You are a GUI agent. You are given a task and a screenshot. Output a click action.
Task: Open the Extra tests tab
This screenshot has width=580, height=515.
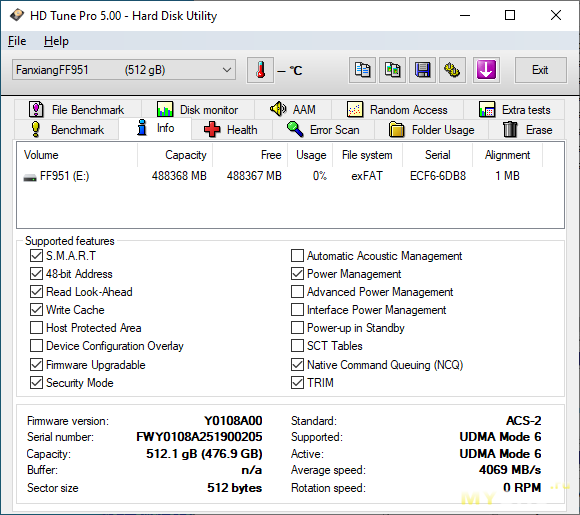[x=514, y=110]
